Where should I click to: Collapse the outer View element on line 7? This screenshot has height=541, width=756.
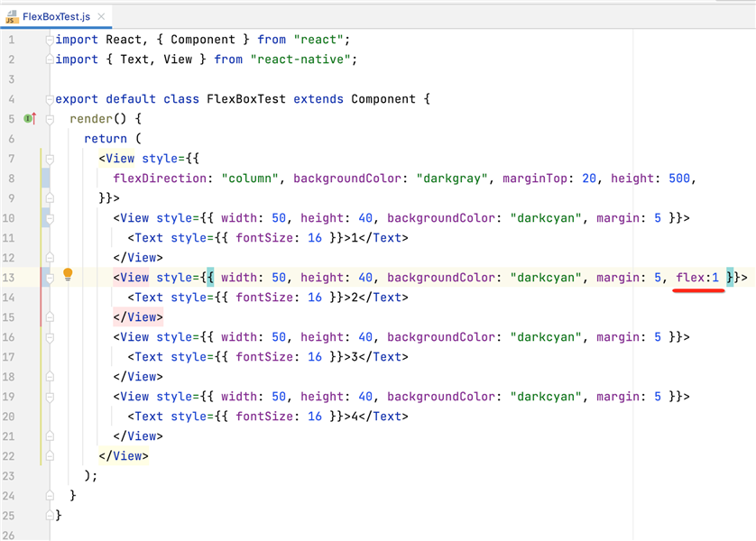51,159
